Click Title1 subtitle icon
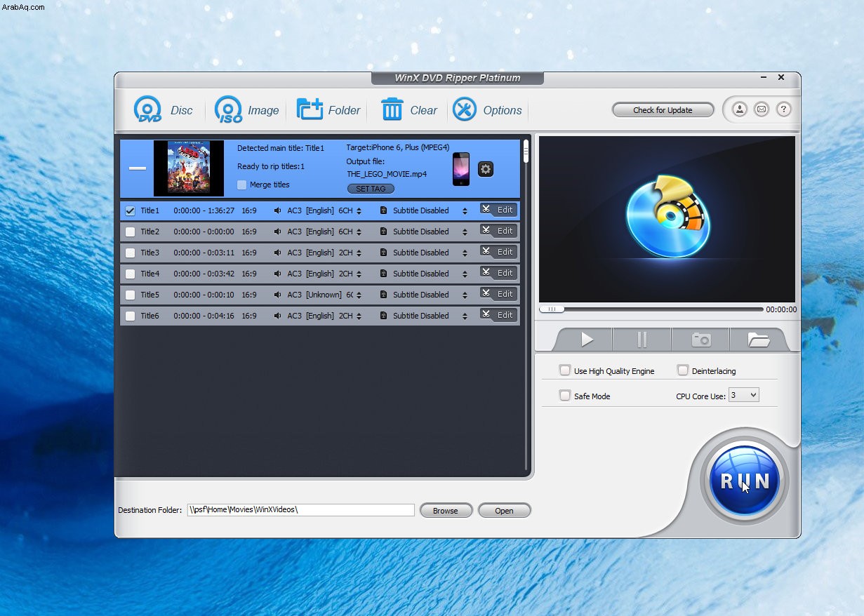The height and width of the screenshot is (616, 864). pyautogui.click(x=383, y=210)
